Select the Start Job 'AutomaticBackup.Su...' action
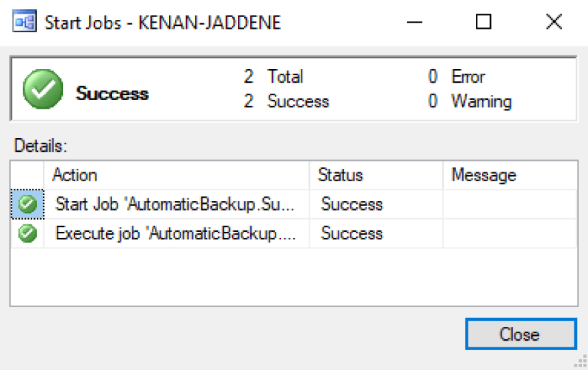The image size is (588, 370). click(x=176, y=204)
